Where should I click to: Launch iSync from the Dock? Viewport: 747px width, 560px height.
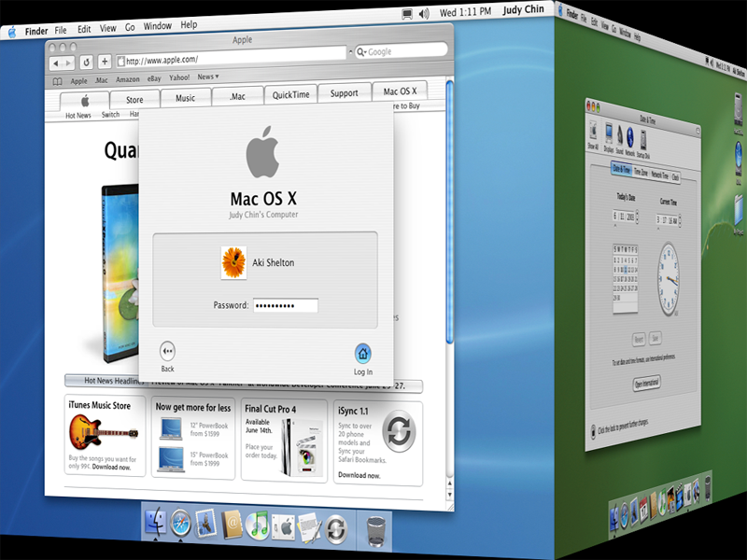[336, 529]
